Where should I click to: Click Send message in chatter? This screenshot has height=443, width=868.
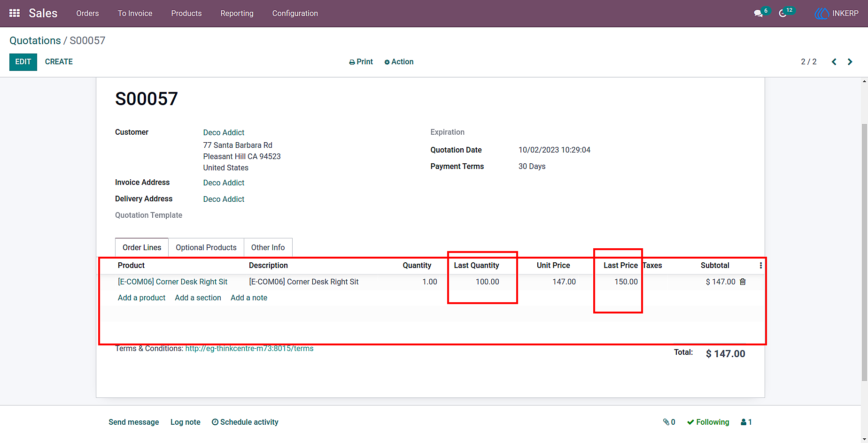(134, 422)
